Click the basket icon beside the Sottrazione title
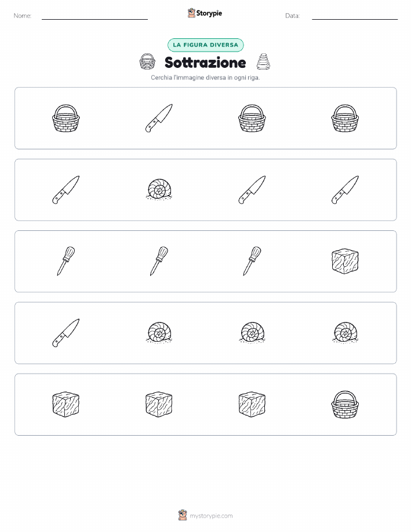 tap(147, 61)
